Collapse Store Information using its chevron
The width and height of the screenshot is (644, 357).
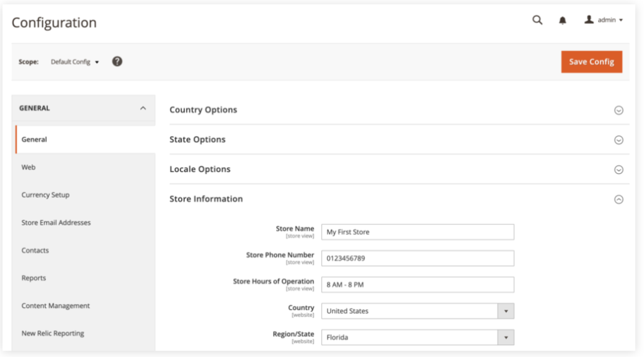tap(619, 200)
